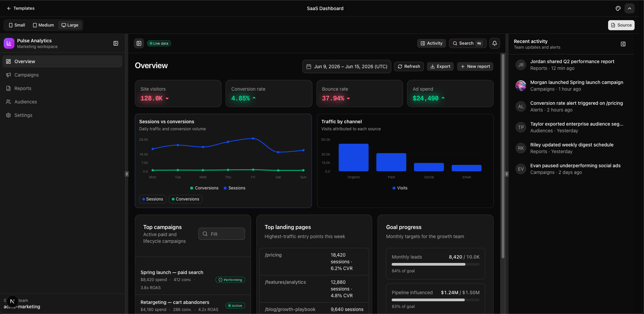Click the Audiences people icon

point(8,102)
